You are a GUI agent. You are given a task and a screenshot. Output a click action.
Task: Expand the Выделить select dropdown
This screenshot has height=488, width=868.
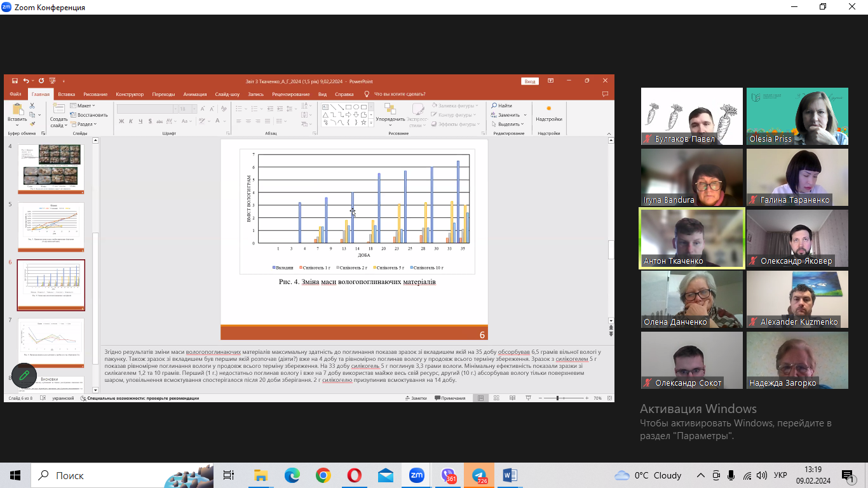[x=508, y=125]
